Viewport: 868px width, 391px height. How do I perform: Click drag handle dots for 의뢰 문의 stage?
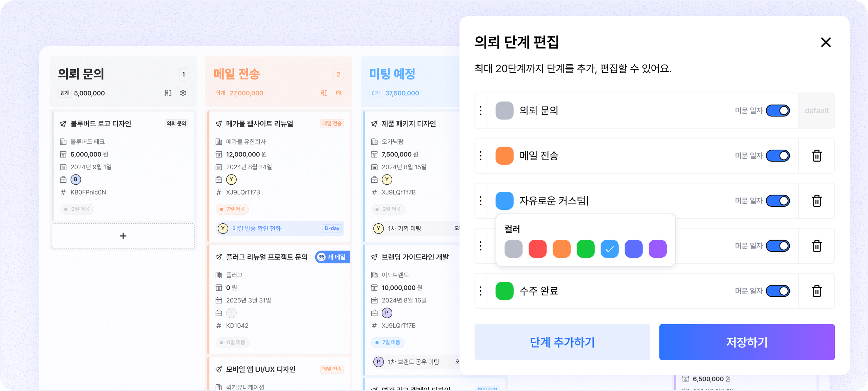click(x=480, y=110)
